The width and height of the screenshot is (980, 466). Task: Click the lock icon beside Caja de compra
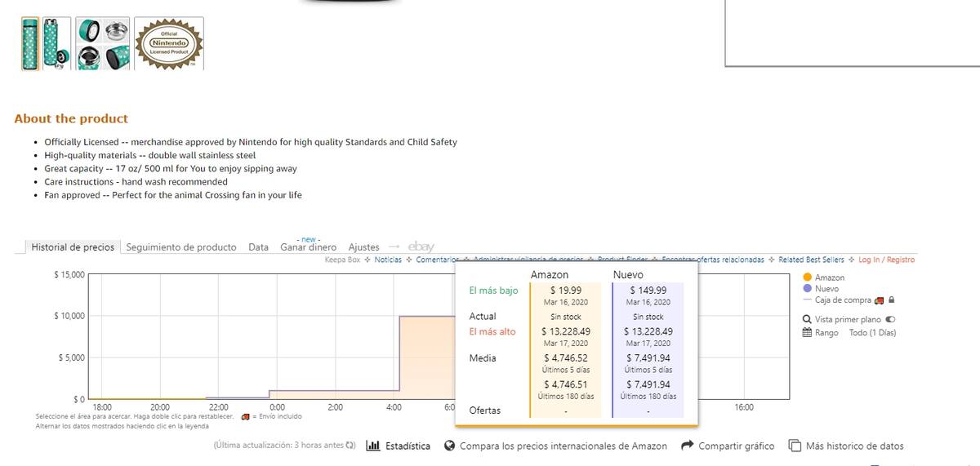pos(892,300)
